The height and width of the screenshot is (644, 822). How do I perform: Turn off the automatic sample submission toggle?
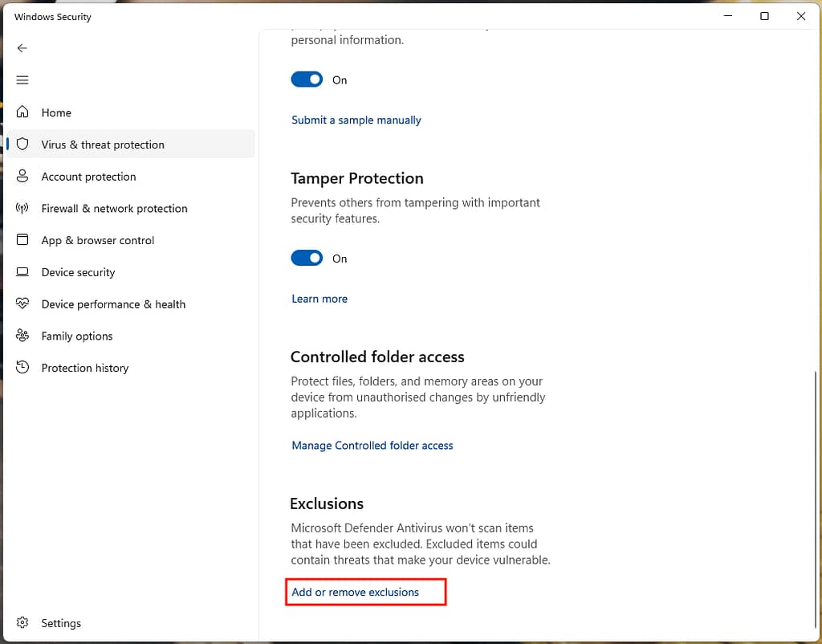(306, 79)
